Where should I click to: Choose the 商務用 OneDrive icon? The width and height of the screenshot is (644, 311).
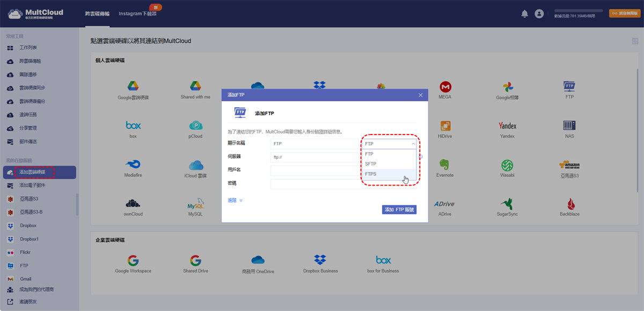[258, 261]
